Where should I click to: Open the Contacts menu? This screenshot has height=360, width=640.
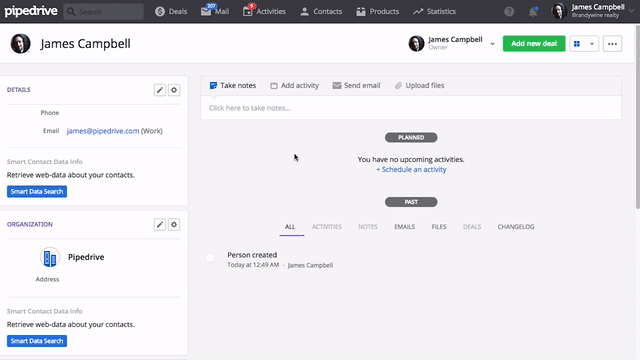tap(321, 11)
